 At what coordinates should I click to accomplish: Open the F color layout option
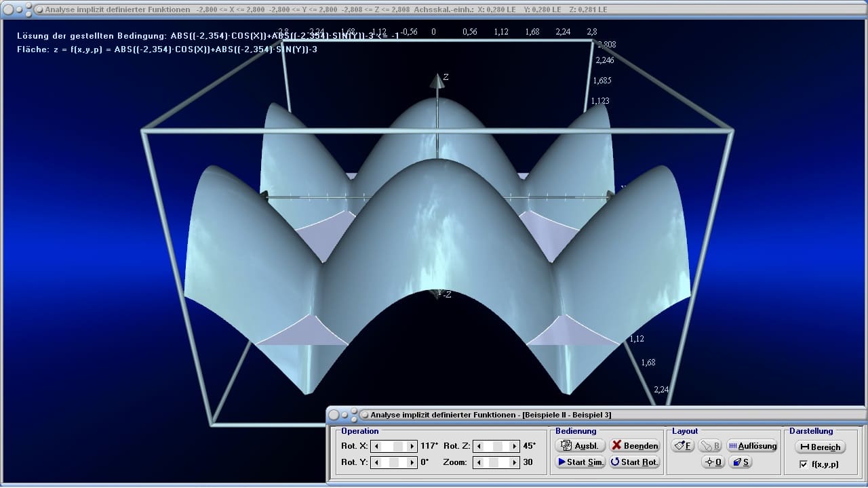[683, 445]
